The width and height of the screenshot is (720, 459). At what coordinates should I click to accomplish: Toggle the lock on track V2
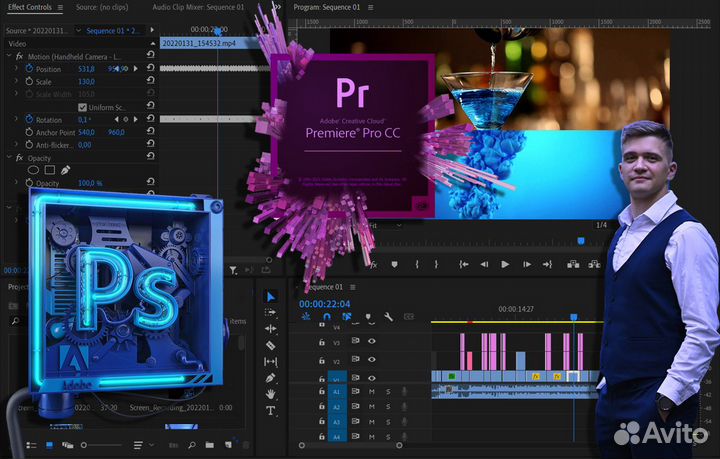coord(321,360)
